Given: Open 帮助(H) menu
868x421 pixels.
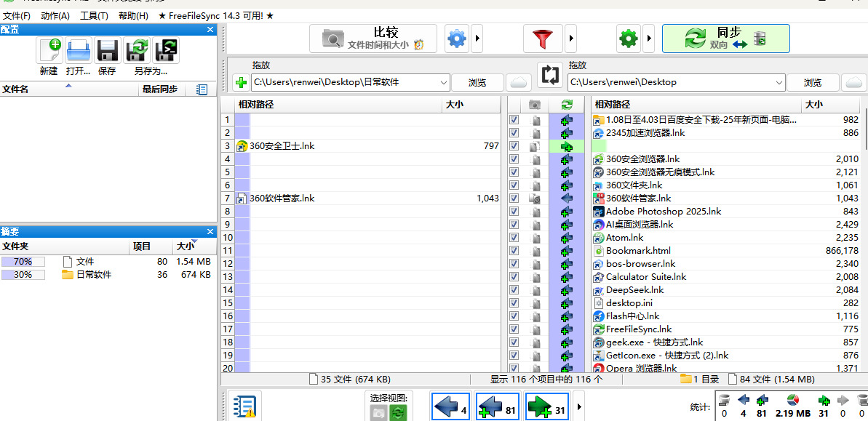Looking at the screenshot, I should click(x=133, y=16).
